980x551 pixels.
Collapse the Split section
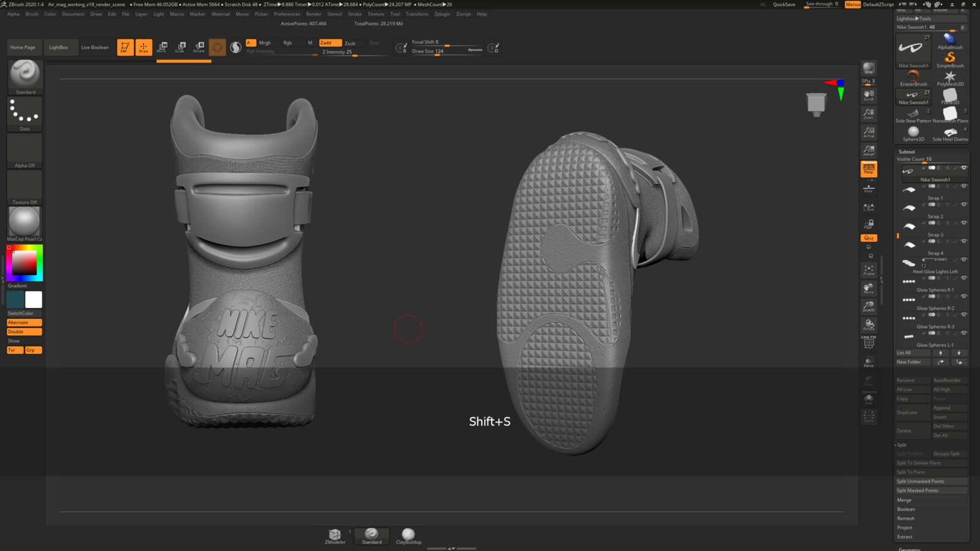coord(902,445)
